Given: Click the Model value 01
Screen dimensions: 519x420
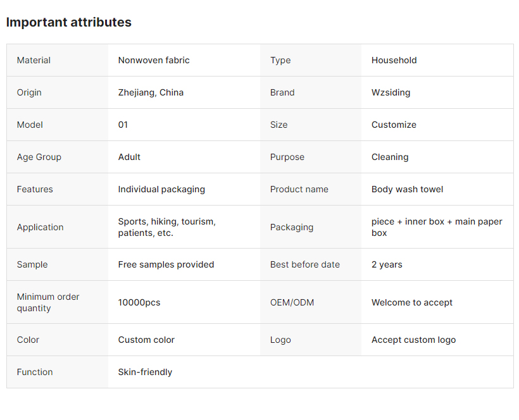Looking at the screenshot, I should (x=123, y=125).
